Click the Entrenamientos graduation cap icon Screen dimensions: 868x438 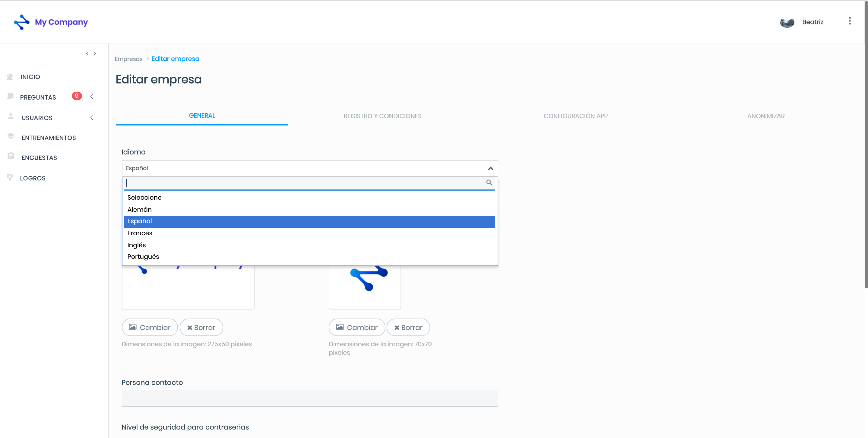click(11, 136)
